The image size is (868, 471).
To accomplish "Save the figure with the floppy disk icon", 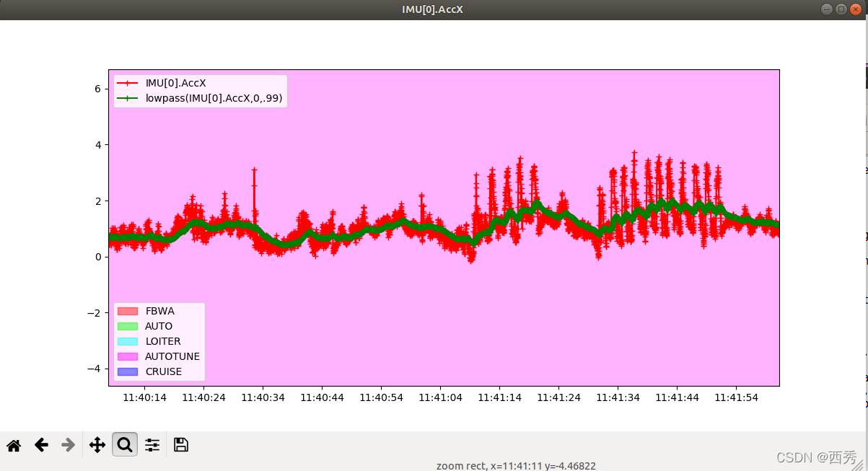I will pos(181,445).
